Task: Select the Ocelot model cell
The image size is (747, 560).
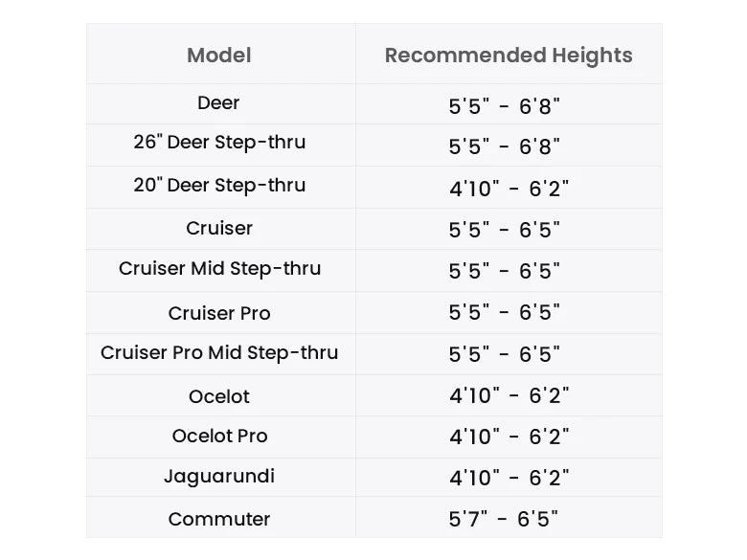Action: pos(219,396)
